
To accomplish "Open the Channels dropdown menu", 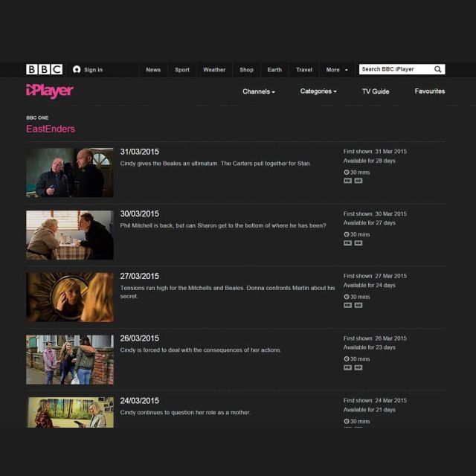I will [x=259, y=91].
